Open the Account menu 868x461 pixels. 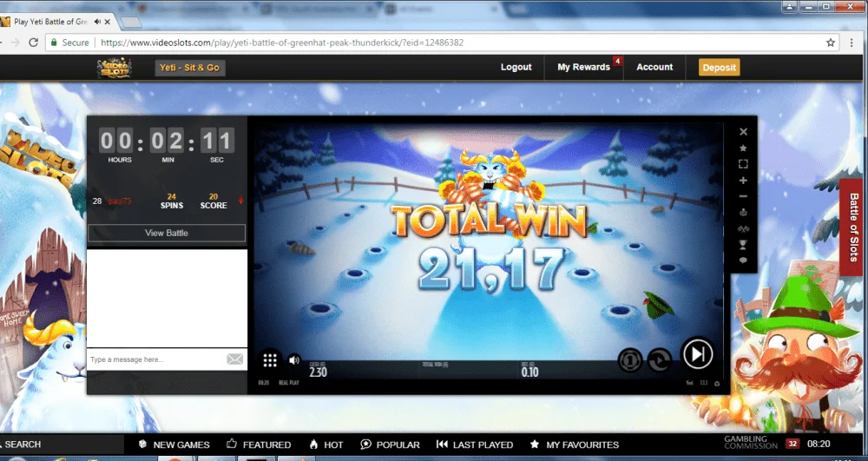[x=654, y=67]
